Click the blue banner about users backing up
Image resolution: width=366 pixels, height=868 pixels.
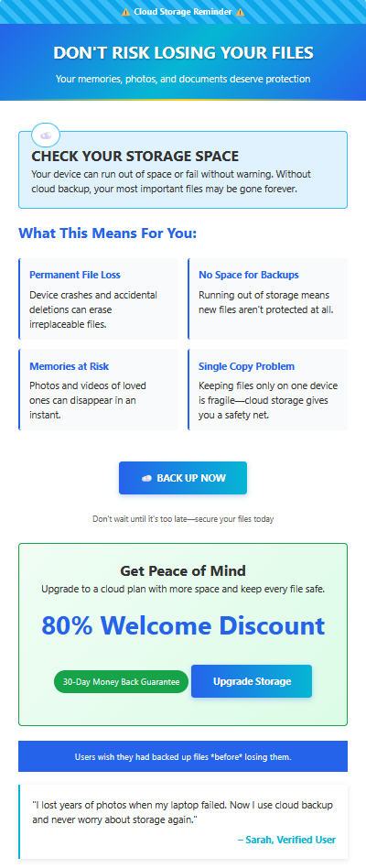click(183, 756)
